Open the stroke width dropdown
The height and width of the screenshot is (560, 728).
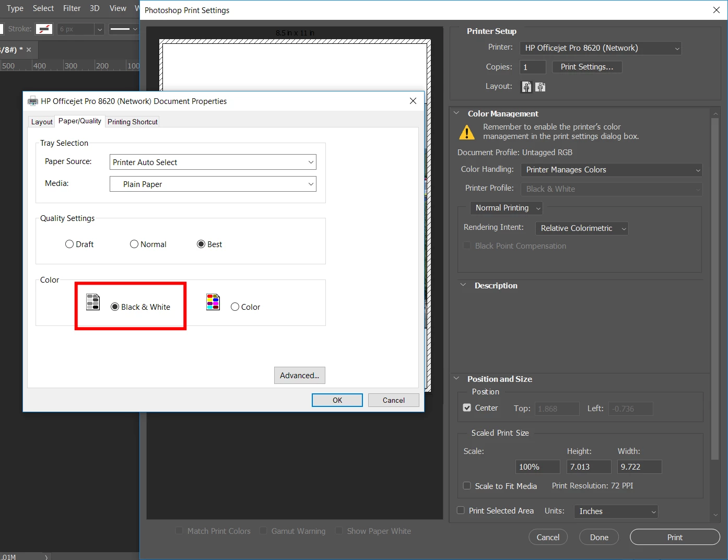[99, 29]
